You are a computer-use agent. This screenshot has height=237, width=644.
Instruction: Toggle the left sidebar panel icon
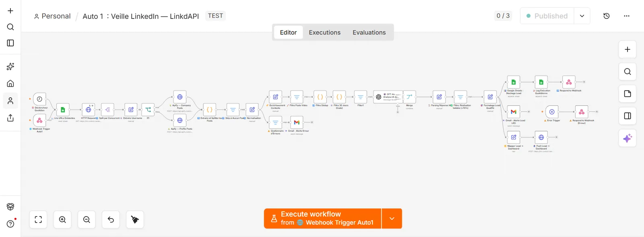(10, 43)
